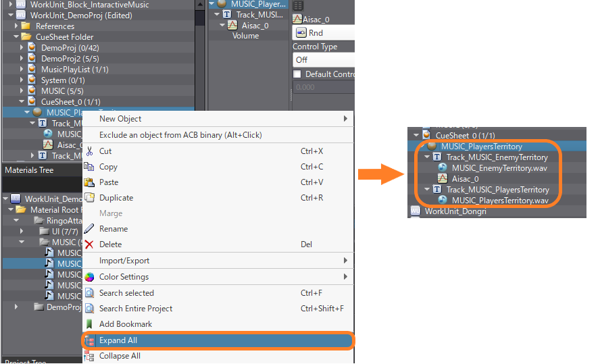600x364 pixels.
Task: Click the WU icon of WorkUnit_DemoProj (Edited)
Action: pos(21,15)
